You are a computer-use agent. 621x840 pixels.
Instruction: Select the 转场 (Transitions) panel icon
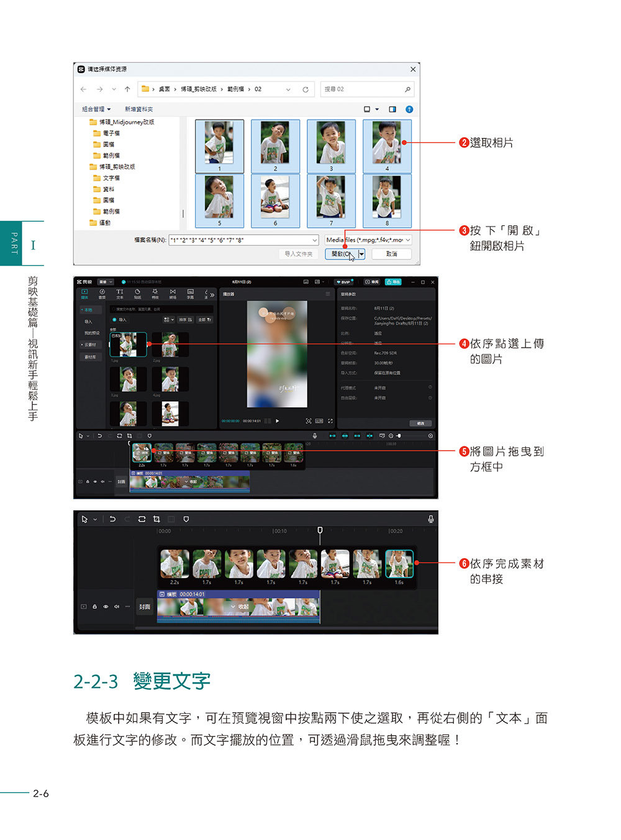click(172, 293)
